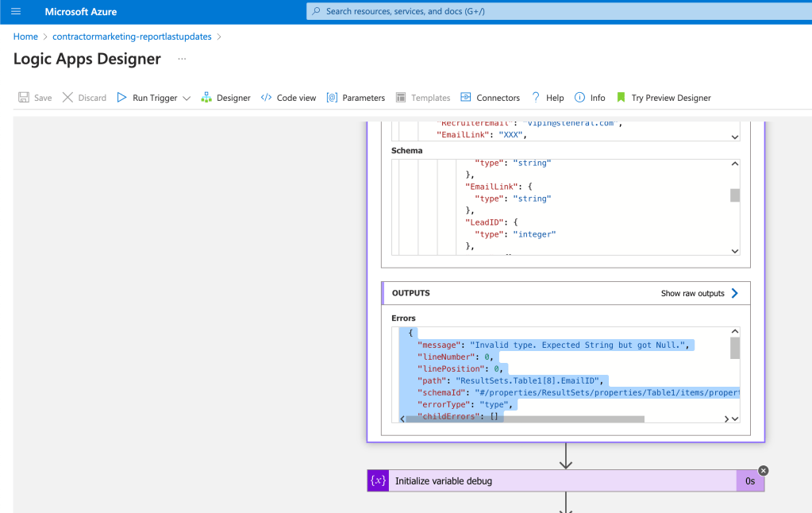
Task: Open the Parameters panel
Action: (356, 98)
